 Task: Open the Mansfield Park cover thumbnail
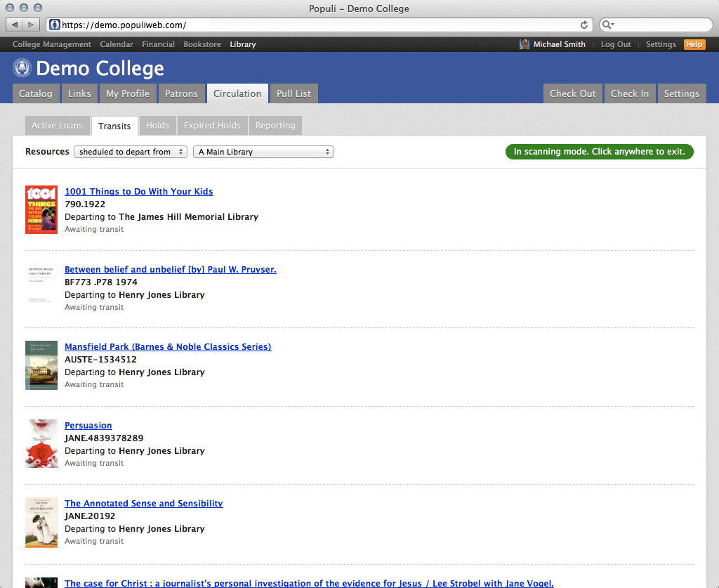tap(41, 365)
